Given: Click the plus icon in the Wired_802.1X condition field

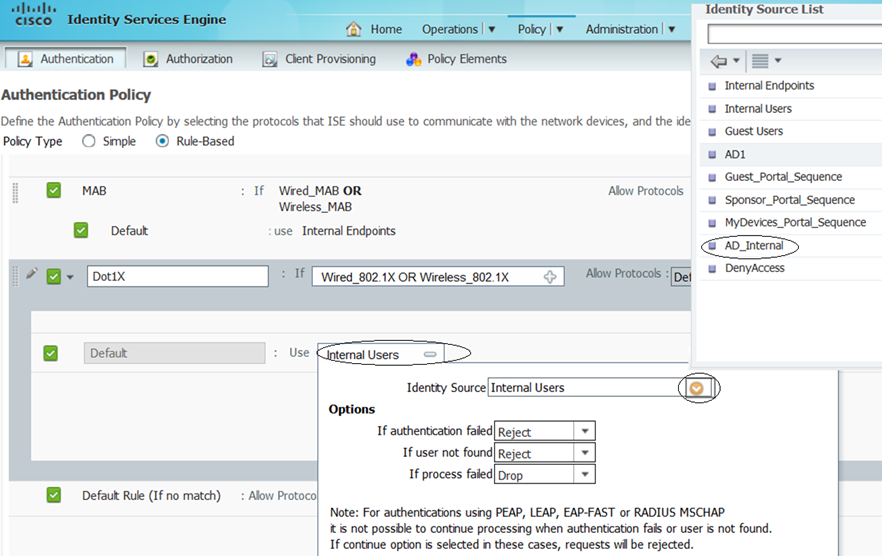Looking at the screenshot, I should tap(549, 277).
